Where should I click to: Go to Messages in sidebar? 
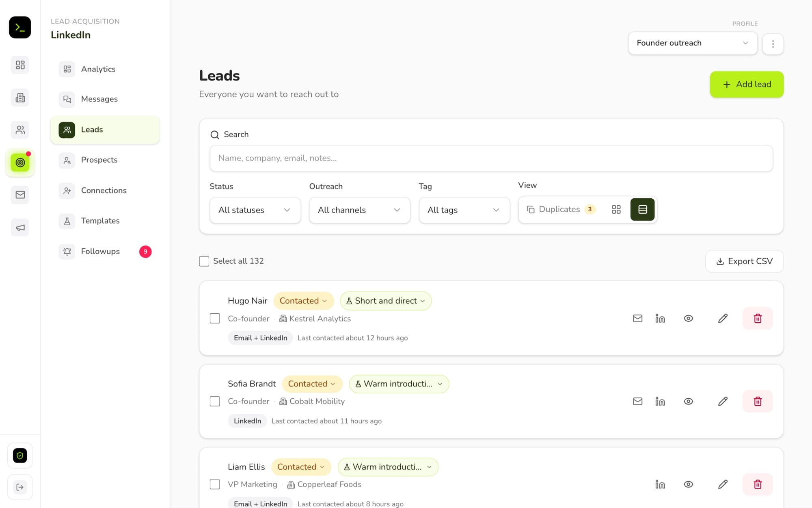[x=105, y=99]
